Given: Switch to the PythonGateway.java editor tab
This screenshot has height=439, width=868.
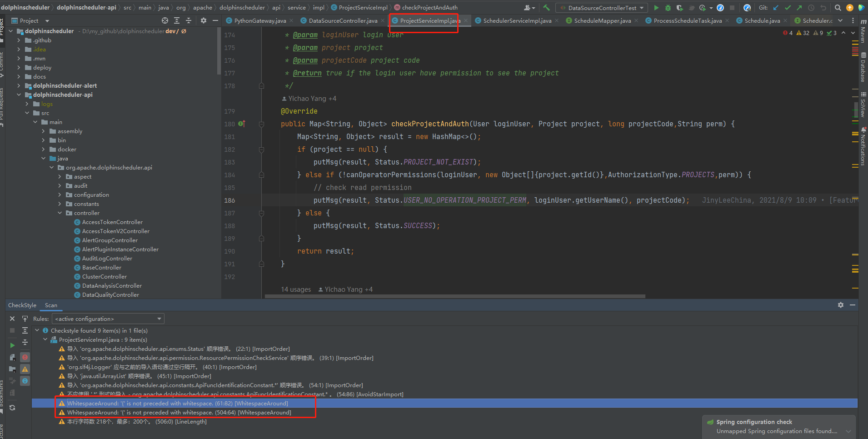Looking at the screenshot, I should tap(260, 20).
